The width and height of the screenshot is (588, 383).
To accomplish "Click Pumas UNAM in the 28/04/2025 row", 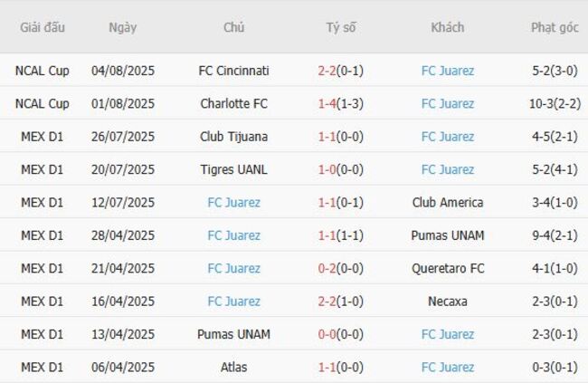I will (x=447, y=235).
